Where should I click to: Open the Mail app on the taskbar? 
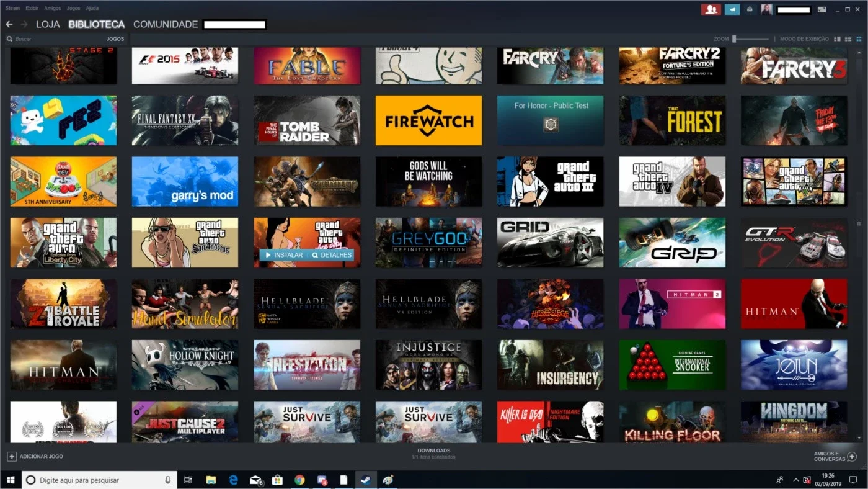[256, 480]
